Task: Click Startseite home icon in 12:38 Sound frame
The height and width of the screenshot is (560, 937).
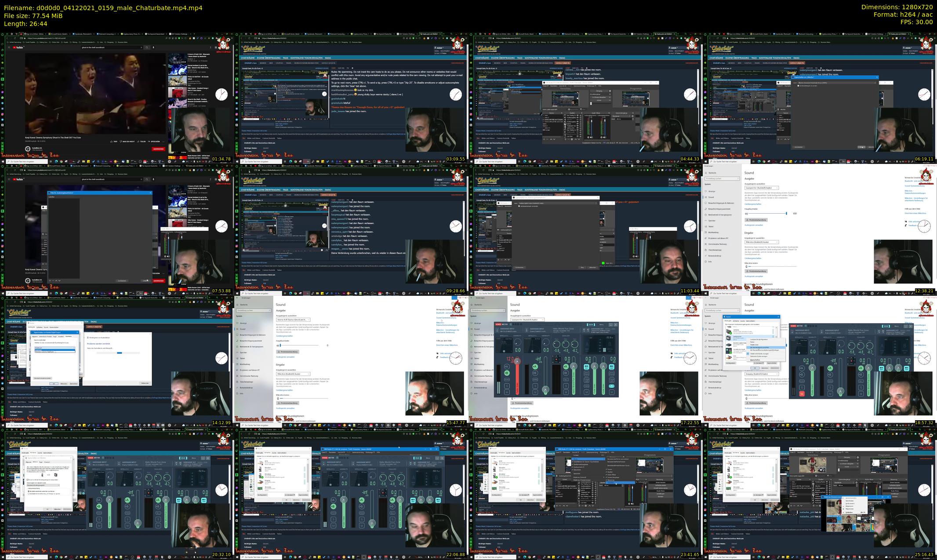Action: tap(706, 173)
